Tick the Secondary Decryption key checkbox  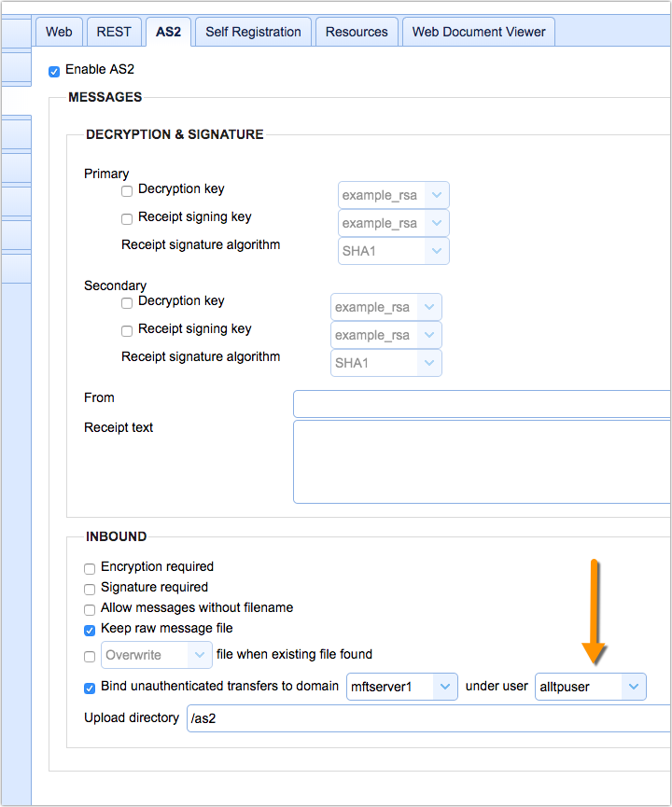point(127,303)
